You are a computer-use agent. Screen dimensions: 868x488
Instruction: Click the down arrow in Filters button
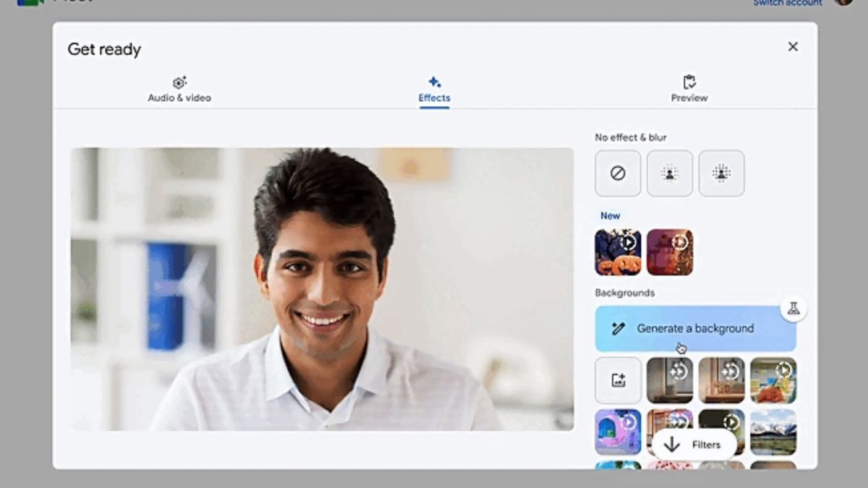pos(672,445)
